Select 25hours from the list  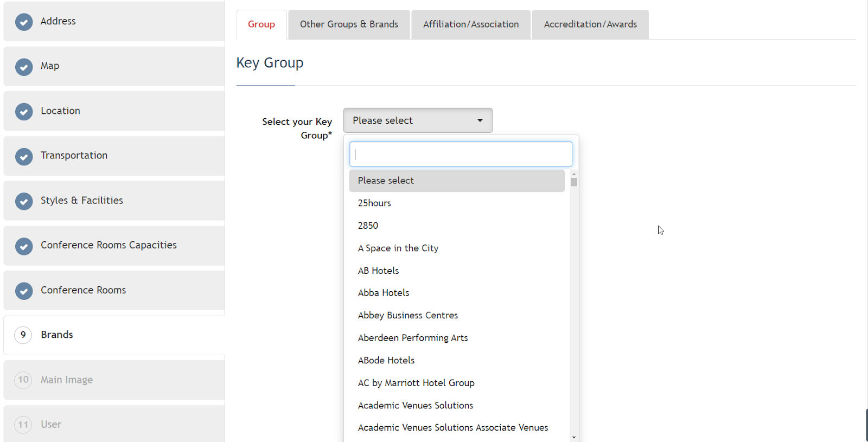click(457, 203)
